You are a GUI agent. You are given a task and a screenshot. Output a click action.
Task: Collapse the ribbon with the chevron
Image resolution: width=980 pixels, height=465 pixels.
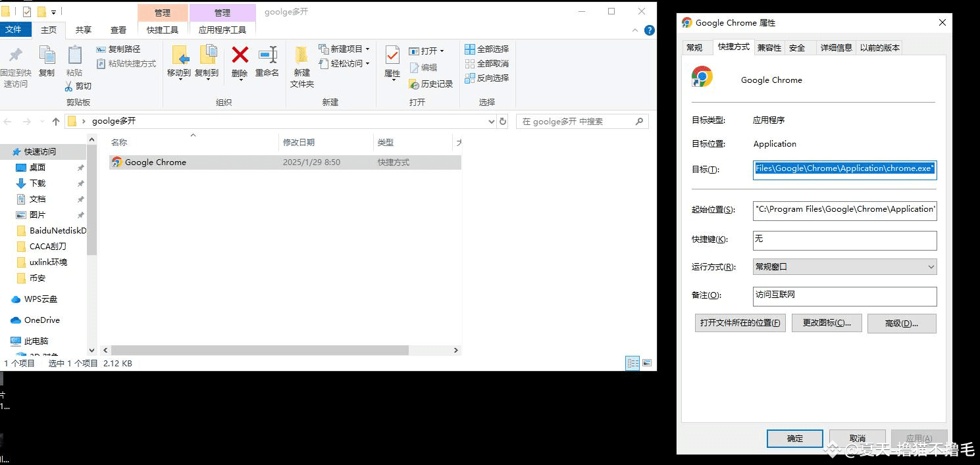(x=635, y=30)
